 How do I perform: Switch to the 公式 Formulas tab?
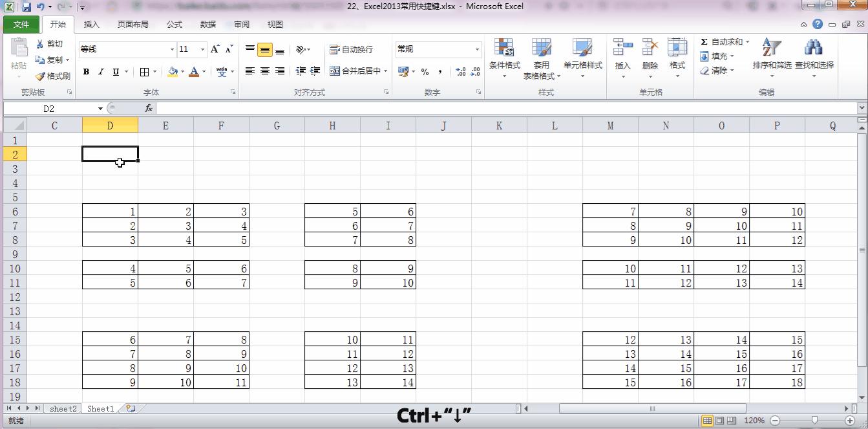pos(175,25)
